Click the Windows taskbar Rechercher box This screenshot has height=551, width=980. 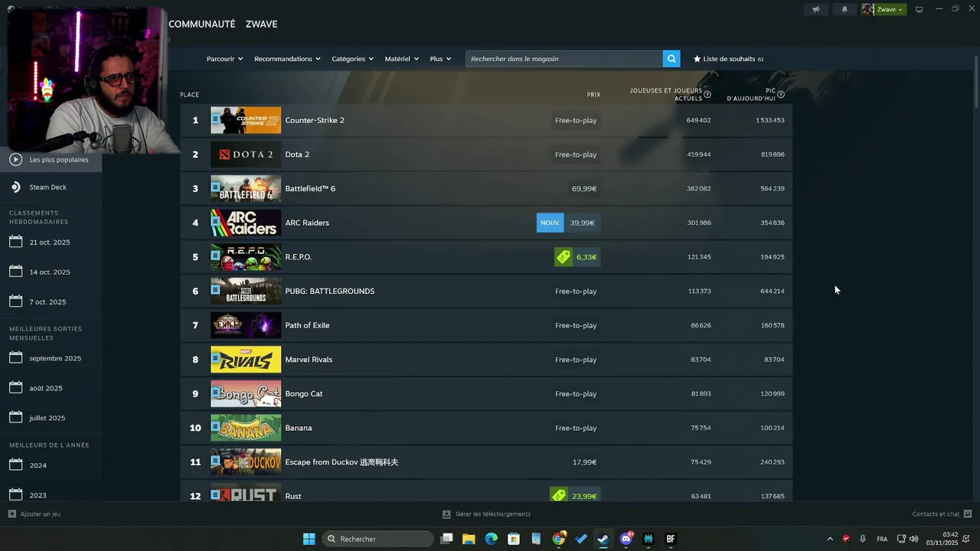[x=378, y=539]
